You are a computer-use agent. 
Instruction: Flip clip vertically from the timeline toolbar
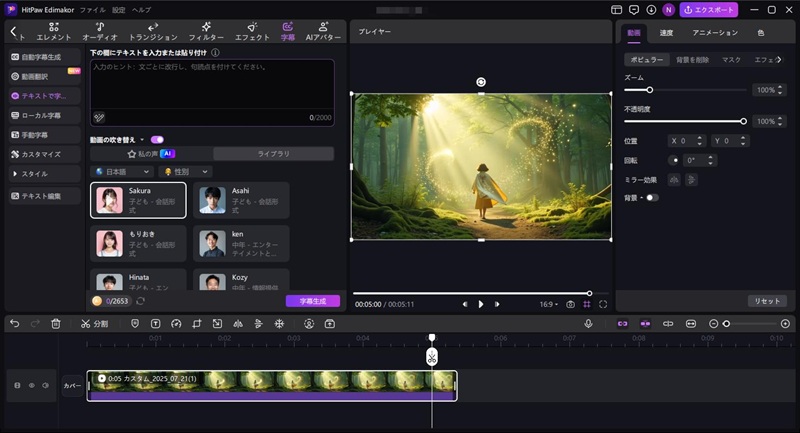(259, 324)
